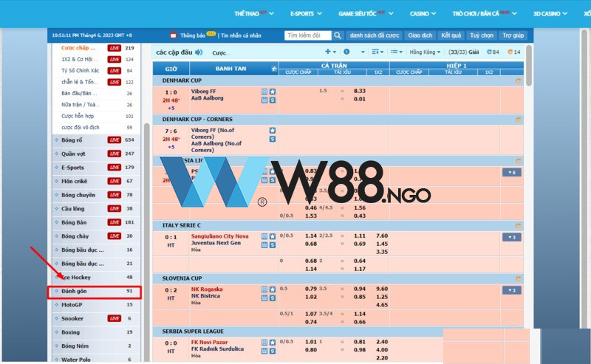Open S stats for FK Radnik Surdulica row
Image resolution: width=591 pixels, height=364 pixels.
tap(273, 351)
